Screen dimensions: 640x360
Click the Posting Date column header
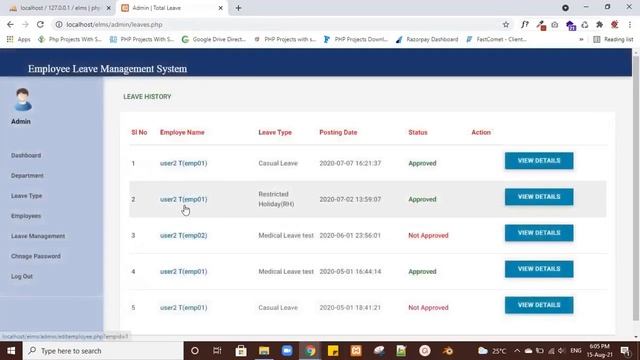[x=338, y=132]
